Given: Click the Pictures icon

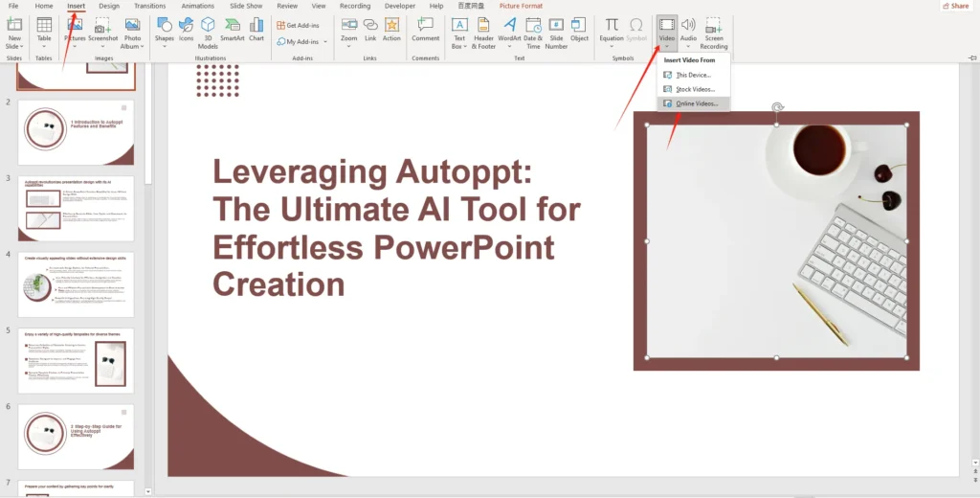Looking at the screenshot, I should [x=75, y=25].
